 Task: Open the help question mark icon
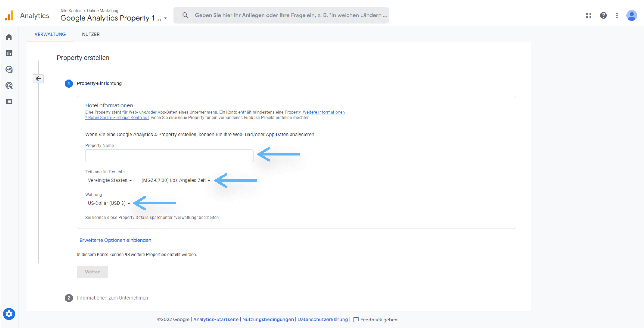click(603, 16)
